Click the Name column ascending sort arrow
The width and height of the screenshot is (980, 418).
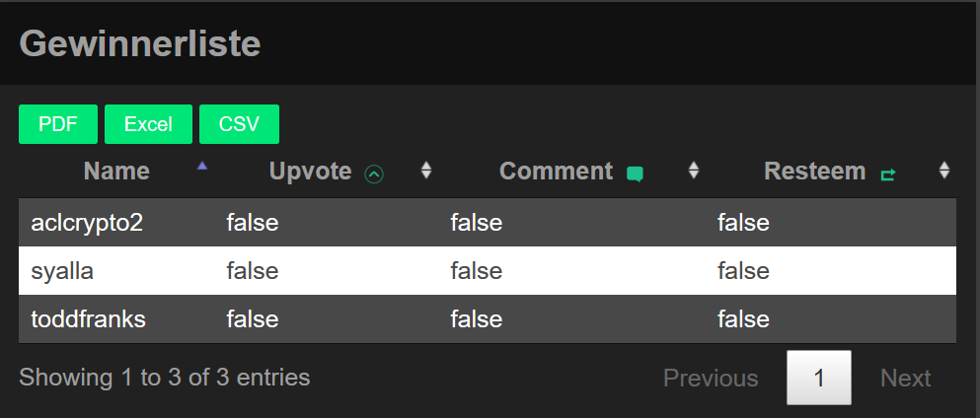tap(202, 167)
